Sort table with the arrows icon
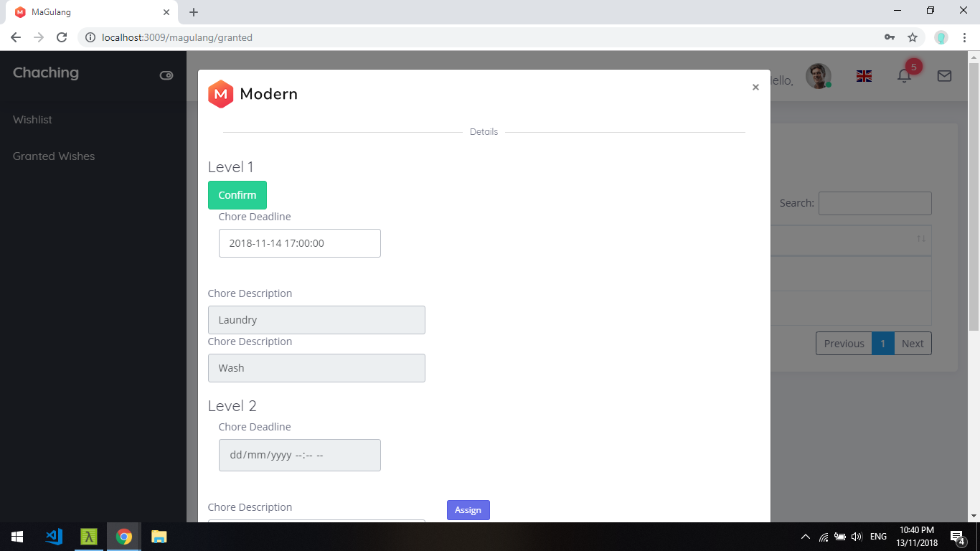980x551 pixels. click(x=921, y=238)
